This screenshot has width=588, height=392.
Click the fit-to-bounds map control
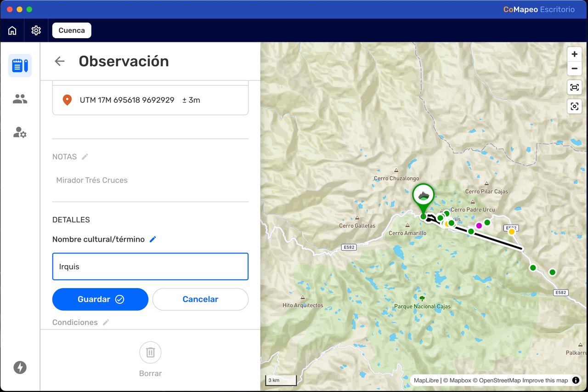coord(574,87)
